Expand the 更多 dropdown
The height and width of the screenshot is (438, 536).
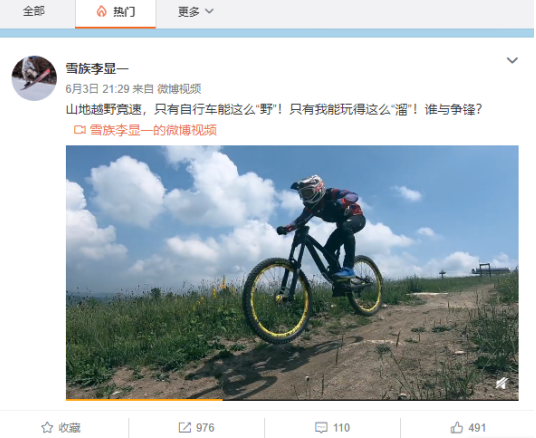click(195, 12)
